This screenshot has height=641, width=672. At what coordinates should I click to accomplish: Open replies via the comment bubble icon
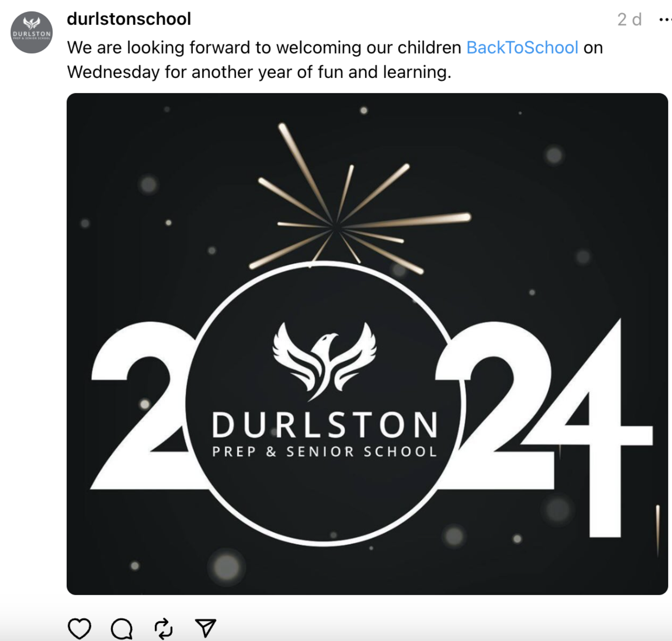pos(122,629)
